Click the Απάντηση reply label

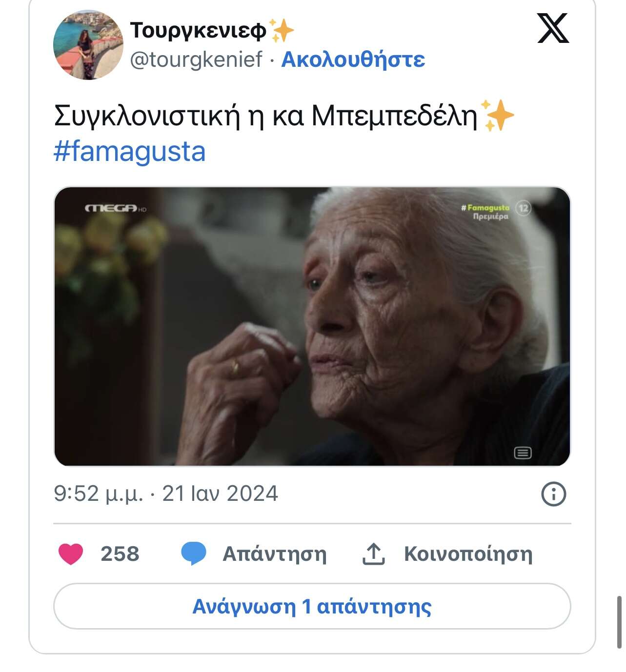[275, 554]
